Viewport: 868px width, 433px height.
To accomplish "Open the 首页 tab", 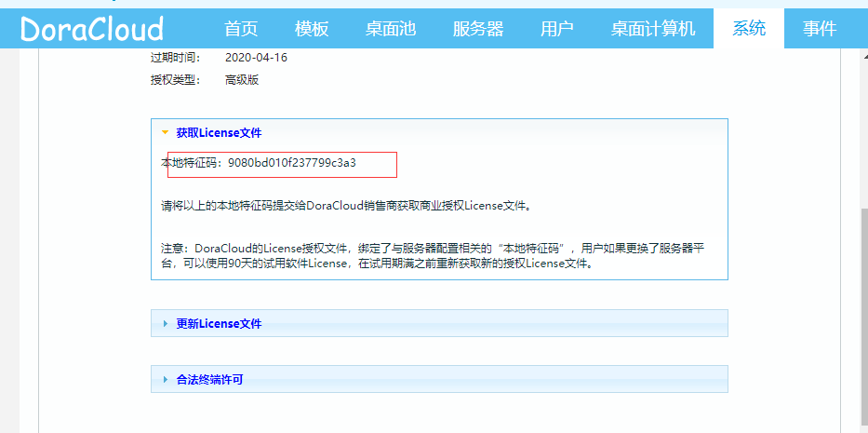I will tap(241, 28).
